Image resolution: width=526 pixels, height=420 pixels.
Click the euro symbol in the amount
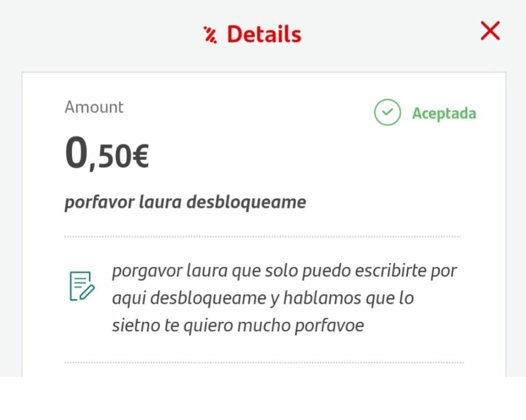(141, 157)
